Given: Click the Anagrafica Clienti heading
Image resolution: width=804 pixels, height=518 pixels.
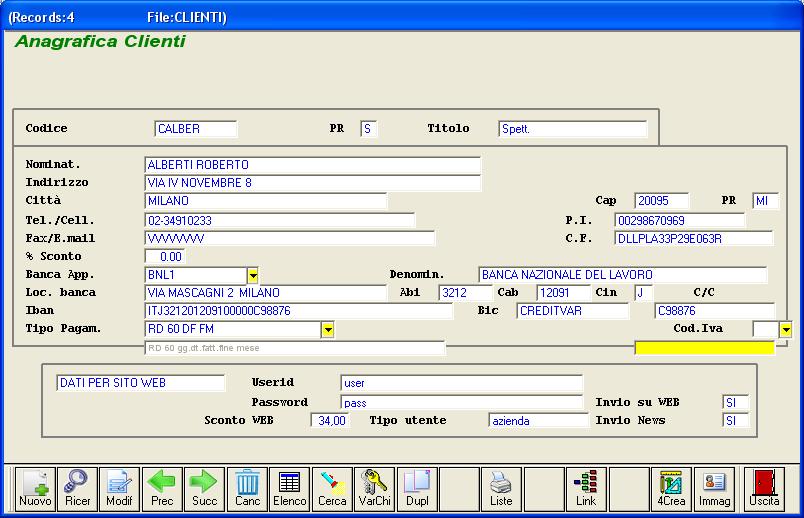Looking at the screenshot, I should (x=100, y=42).
